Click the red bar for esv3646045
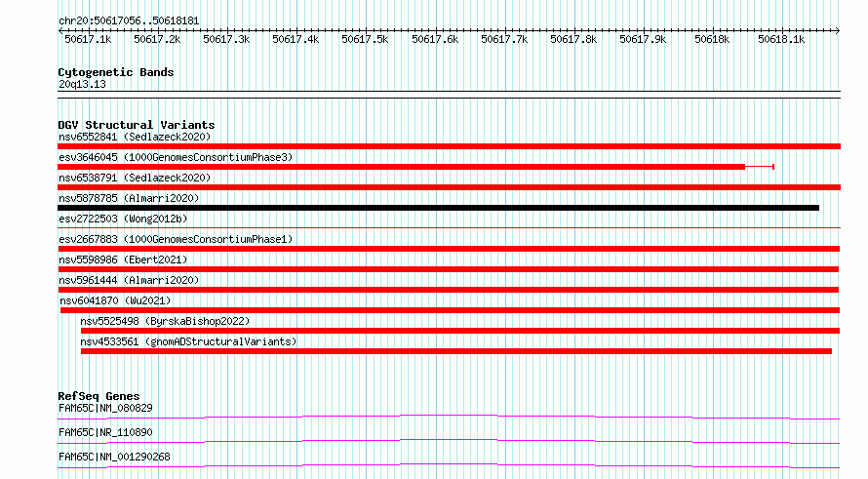The height and width of the screenshot is (479, 868). 402,167
